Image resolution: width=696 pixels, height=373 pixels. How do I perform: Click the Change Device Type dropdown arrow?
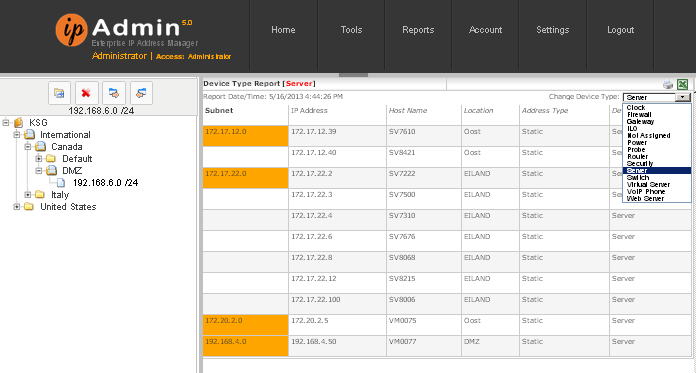pos(683,97)
